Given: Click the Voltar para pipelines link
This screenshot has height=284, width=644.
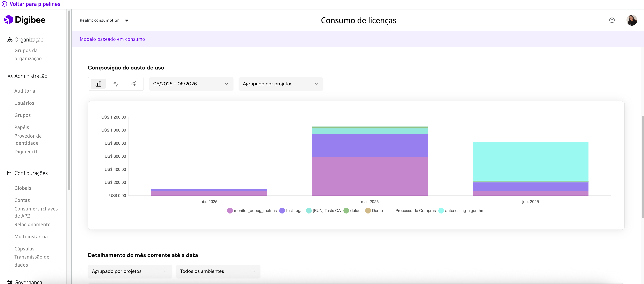Looking at the screenshot, I should pyautogui.click(x=35, y=4).
